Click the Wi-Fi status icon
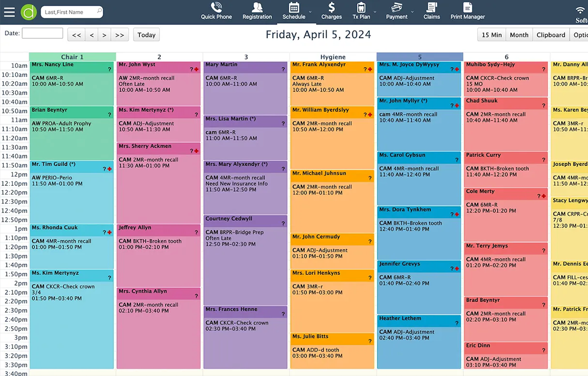Screen dimensions: 588x376 [580, 10]
